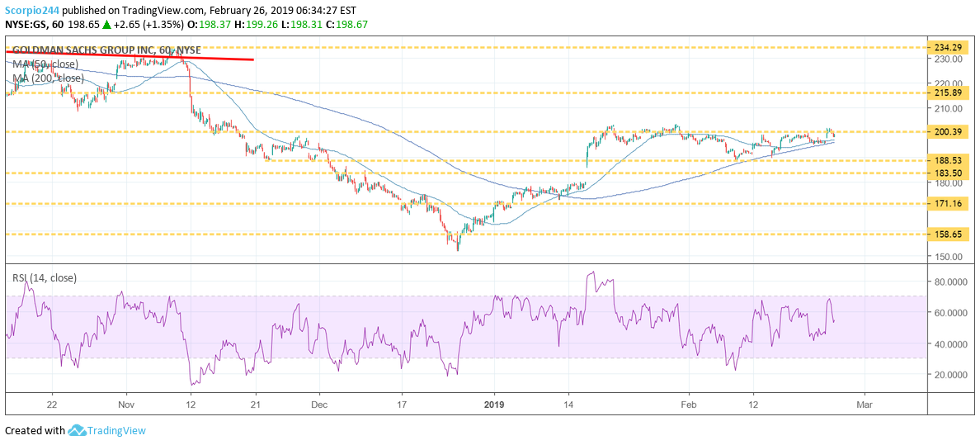Click the MA (50, close) indicator label
Viewport: 980px width, 445px height.
(x=45, y=64)
